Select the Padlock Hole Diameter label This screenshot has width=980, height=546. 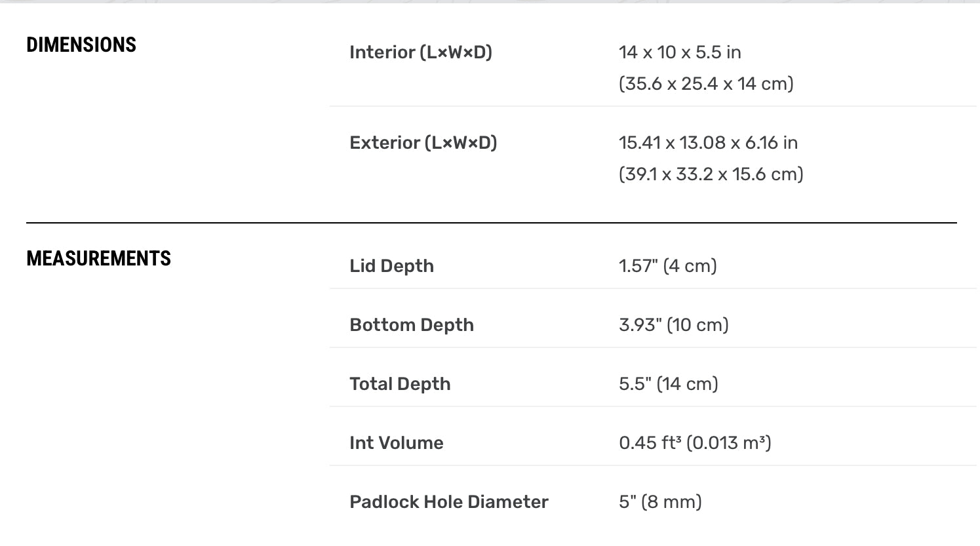click(449, 502)
